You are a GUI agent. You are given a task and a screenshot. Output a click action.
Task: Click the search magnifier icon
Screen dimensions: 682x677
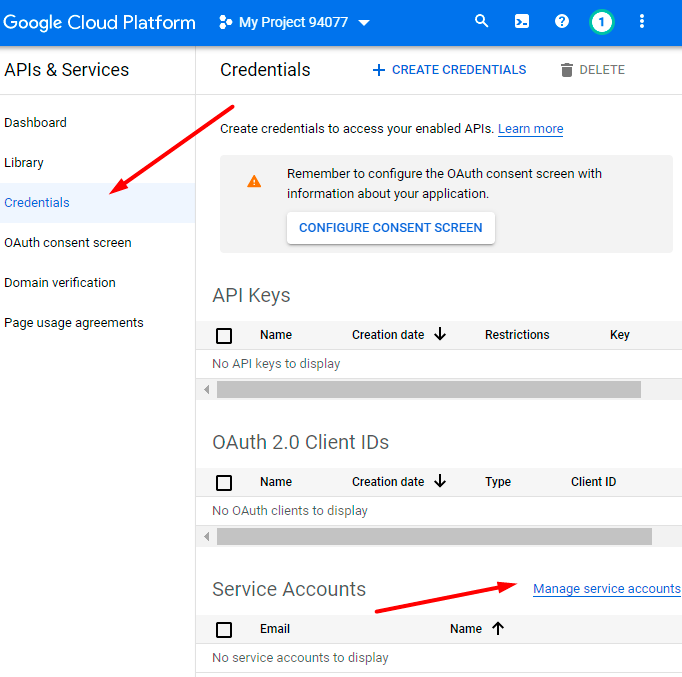click(482, 21)
